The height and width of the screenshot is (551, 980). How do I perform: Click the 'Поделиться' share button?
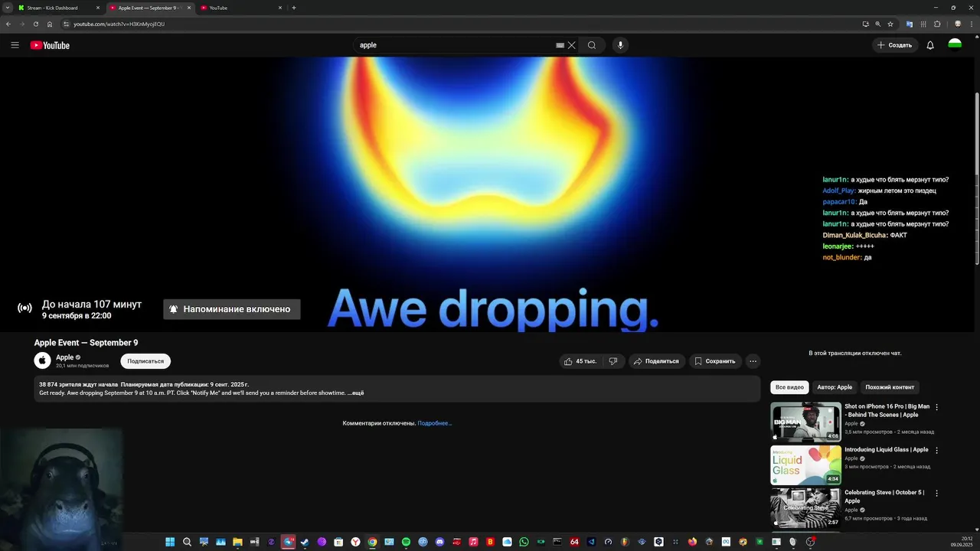point(656,361)
